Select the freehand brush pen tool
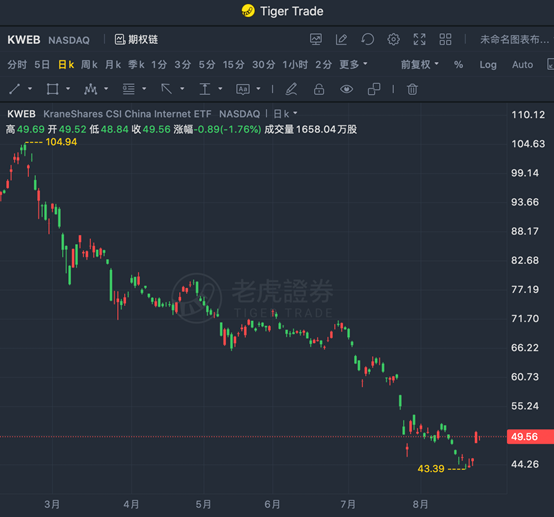The width and height of the screenshot is (554, 517). [291, 89]
